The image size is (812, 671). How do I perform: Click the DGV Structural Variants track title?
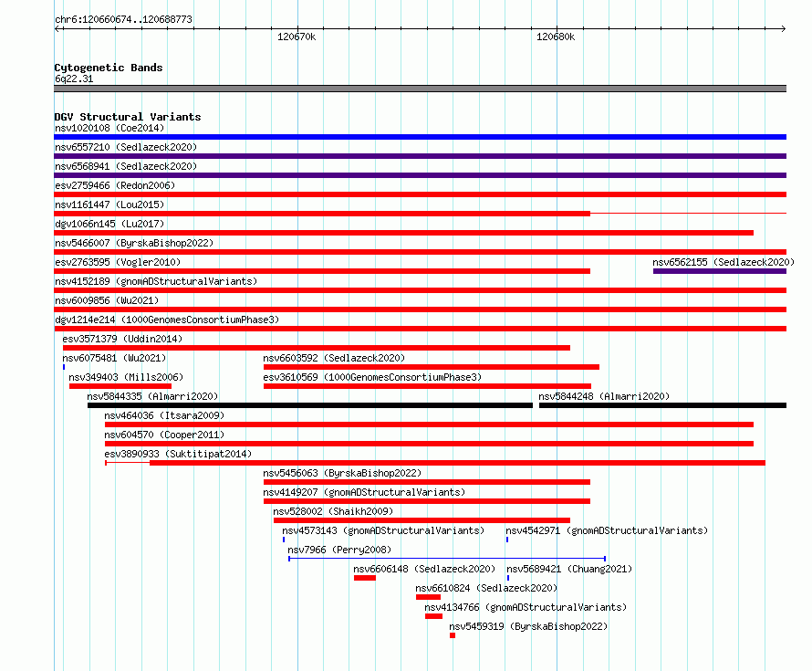coord(128,117)
